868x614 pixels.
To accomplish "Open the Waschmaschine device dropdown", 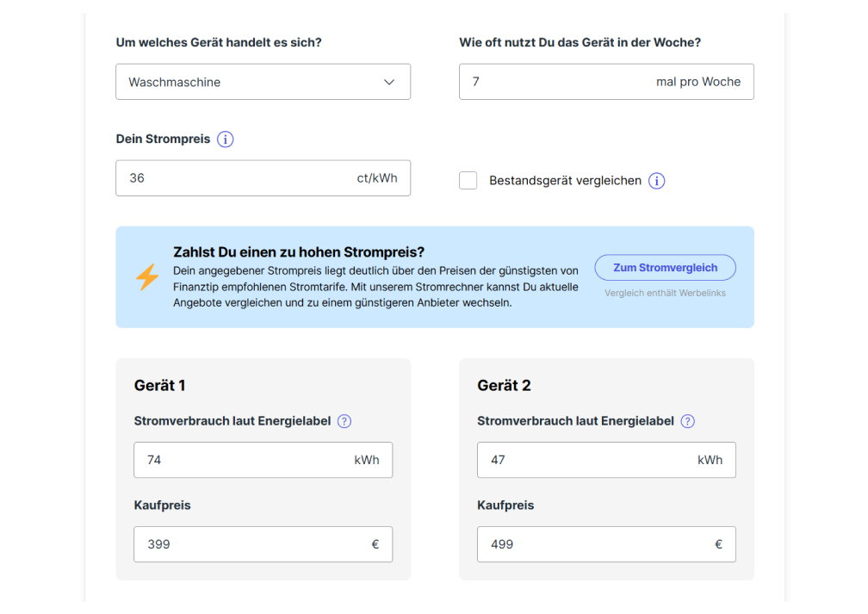I will pyautogui.click(x=263, y=82).
